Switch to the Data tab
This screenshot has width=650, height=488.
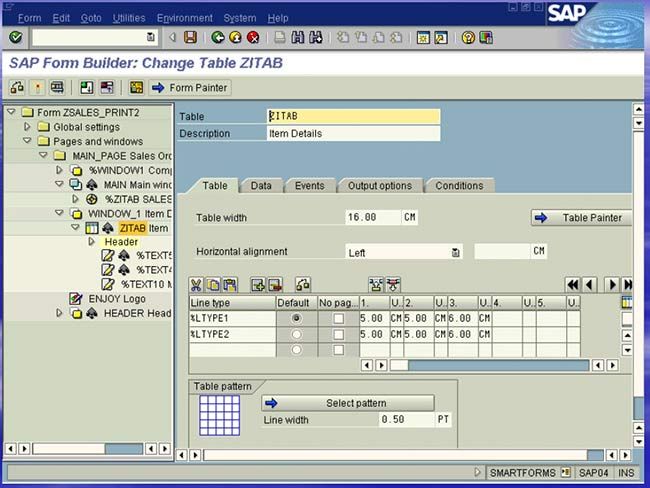[261, 186]
